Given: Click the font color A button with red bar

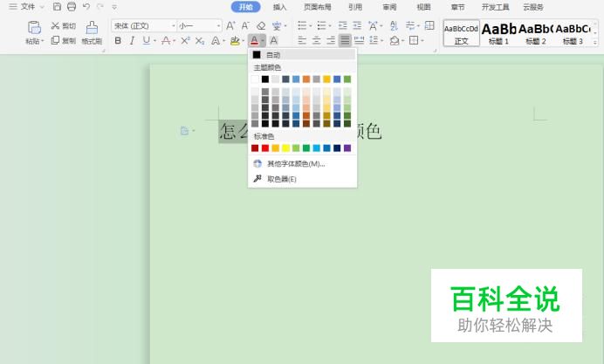Looking at the screenshot, I should [x=254, y=40].
